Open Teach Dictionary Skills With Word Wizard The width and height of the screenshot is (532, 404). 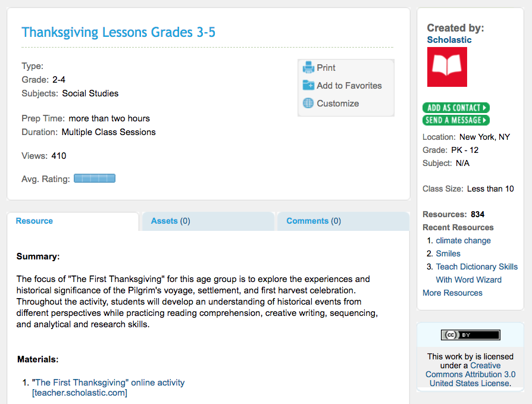[x=476, y=267]
